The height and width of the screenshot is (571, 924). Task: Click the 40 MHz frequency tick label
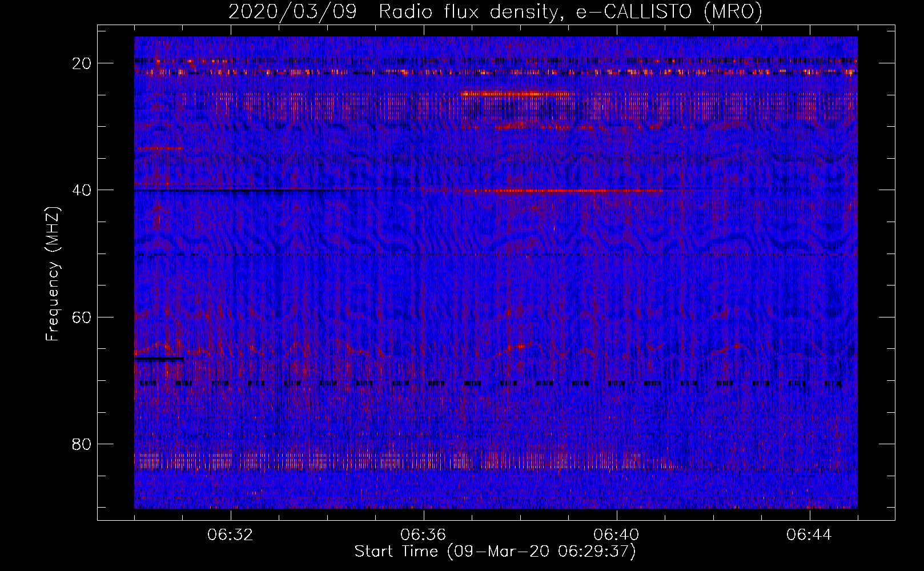coord(82,190)
